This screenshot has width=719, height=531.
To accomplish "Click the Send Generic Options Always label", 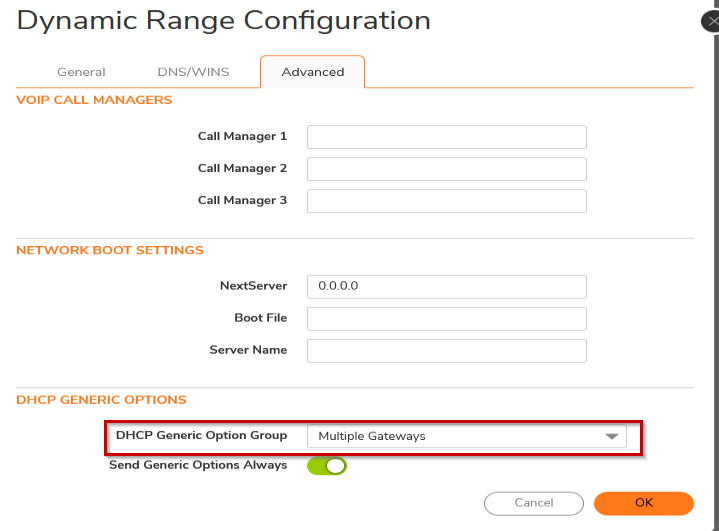I will pos(198,465).
